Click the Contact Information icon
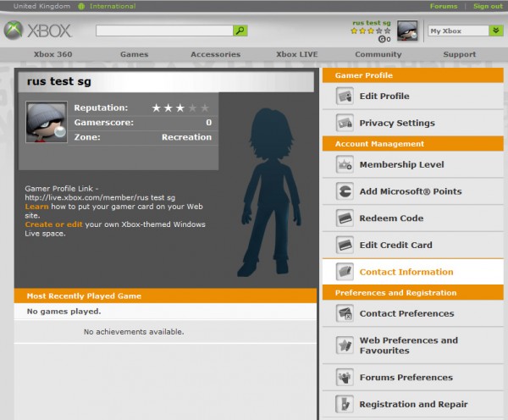The height and width of the screenshot is (420, 508). pos(345,272)
